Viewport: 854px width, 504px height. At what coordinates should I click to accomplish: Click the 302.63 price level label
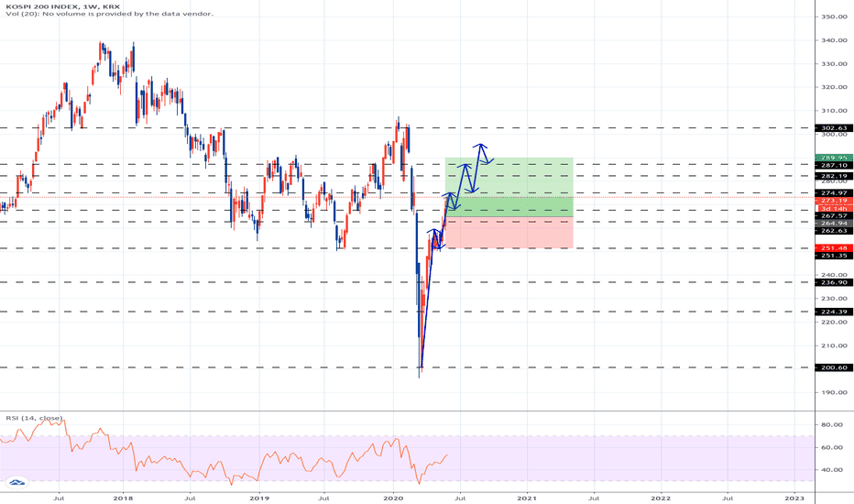coord(834,128)
